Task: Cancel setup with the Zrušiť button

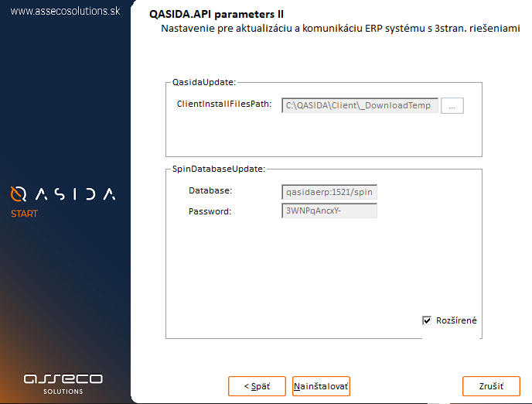Action: point(491,386)
